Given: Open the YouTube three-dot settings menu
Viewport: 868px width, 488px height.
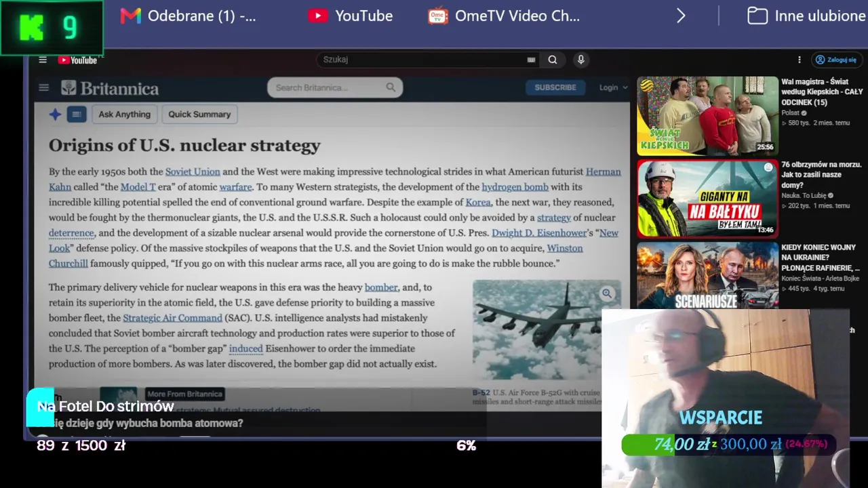Looking at the screenshot, I should (x=800, y=60).
